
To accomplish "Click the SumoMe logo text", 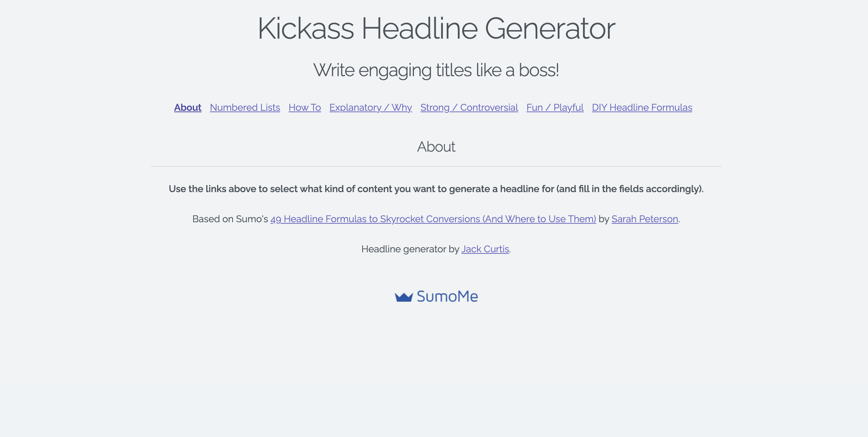I will pos(446,295).
